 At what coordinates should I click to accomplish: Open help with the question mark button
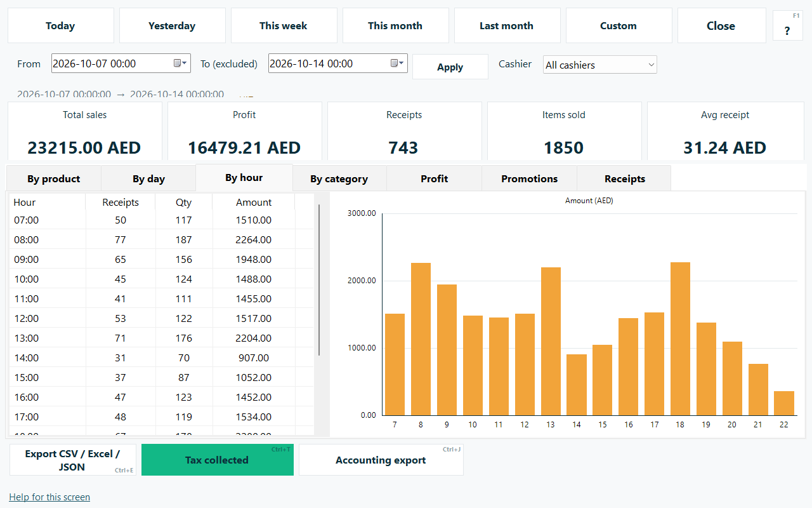pos(787,25)
